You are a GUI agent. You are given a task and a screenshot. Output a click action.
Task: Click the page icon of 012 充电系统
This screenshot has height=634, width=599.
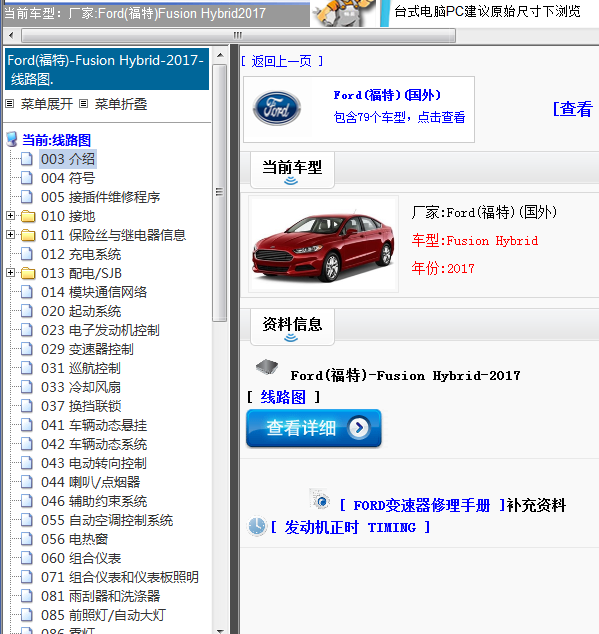click(x=27, y=254)
